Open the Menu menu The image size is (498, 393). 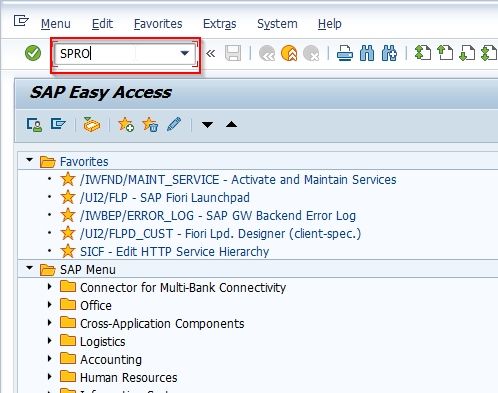click(x=56, y=24)
